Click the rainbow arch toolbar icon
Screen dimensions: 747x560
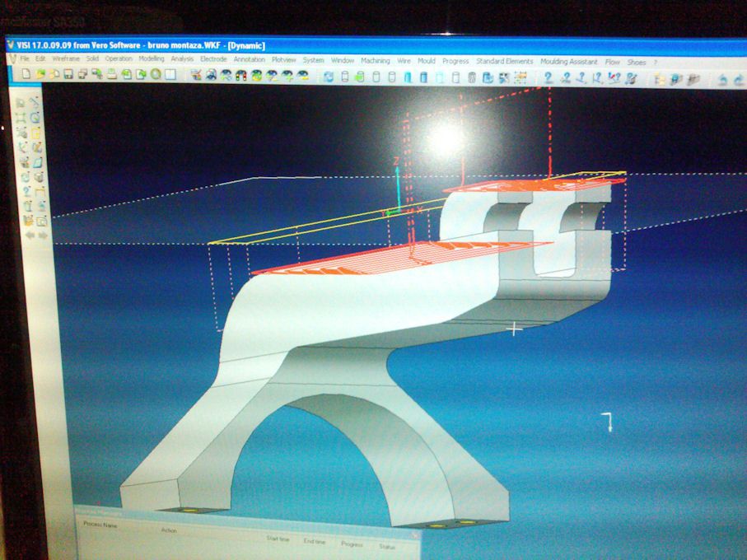click(241, 75)
